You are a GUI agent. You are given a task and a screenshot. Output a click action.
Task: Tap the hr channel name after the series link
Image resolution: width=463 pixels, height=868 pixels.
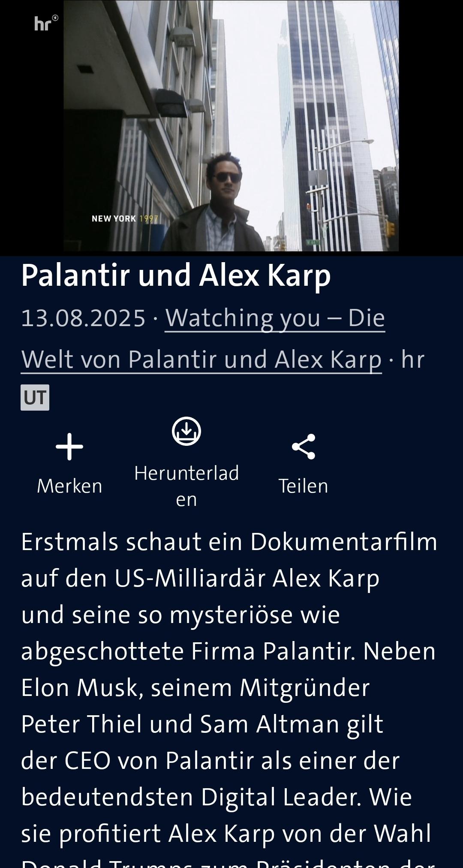pyautogui.click(x=412, y=359)
